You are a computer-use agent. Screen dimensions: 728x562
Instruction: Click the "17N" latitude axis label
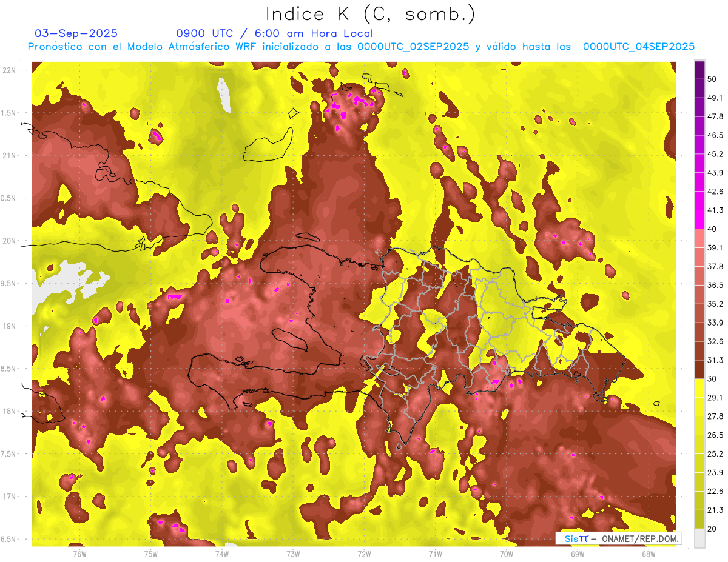(x=9, y=497)
